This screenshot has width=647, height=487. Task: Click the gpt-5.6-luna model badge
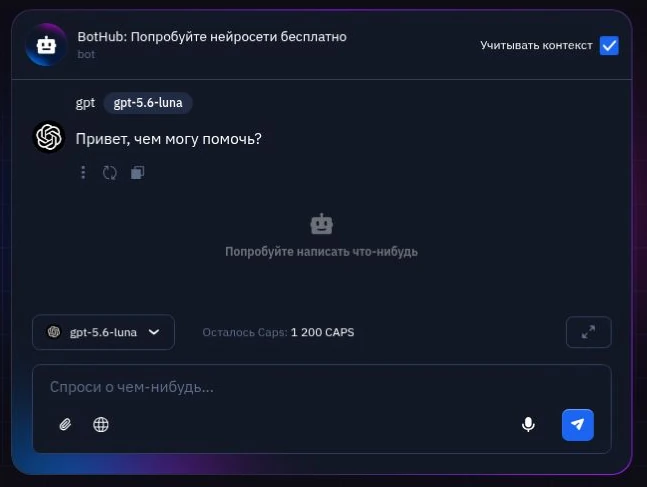pos(148,103)
